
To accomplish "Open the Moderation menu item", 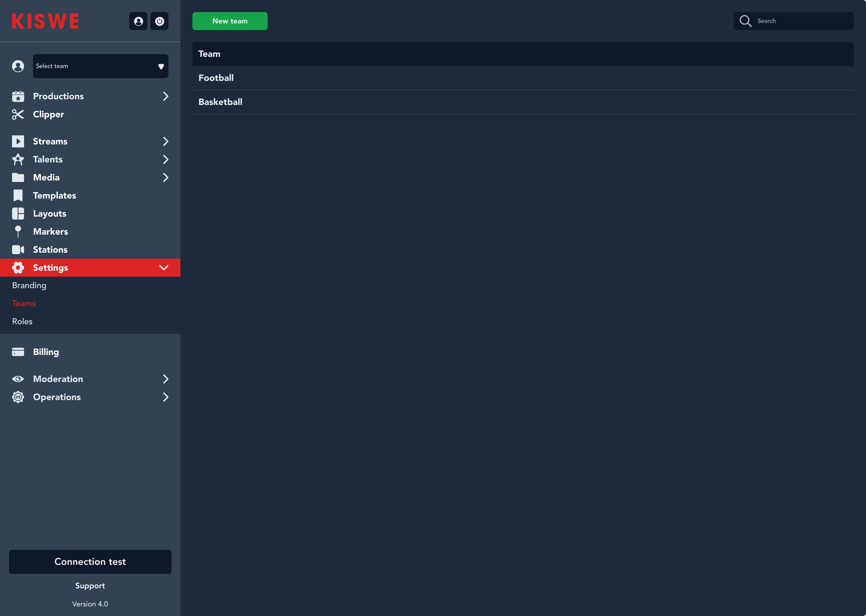I will [58, 379].
